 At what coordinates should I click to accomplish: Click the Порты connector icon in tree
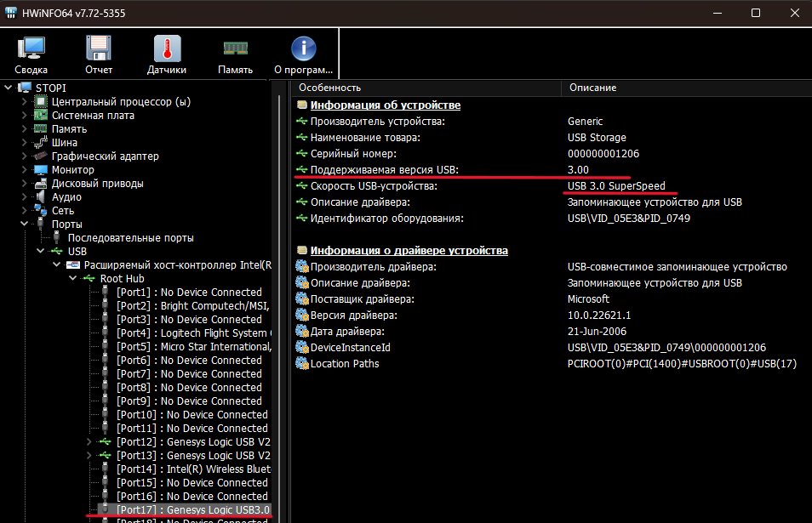[41, 224]
